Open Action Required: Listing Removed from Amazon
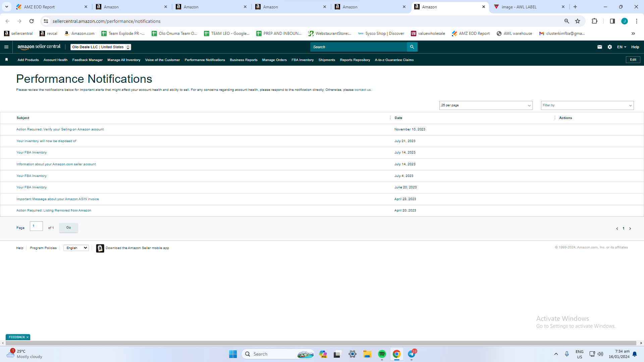 (54, 210)
